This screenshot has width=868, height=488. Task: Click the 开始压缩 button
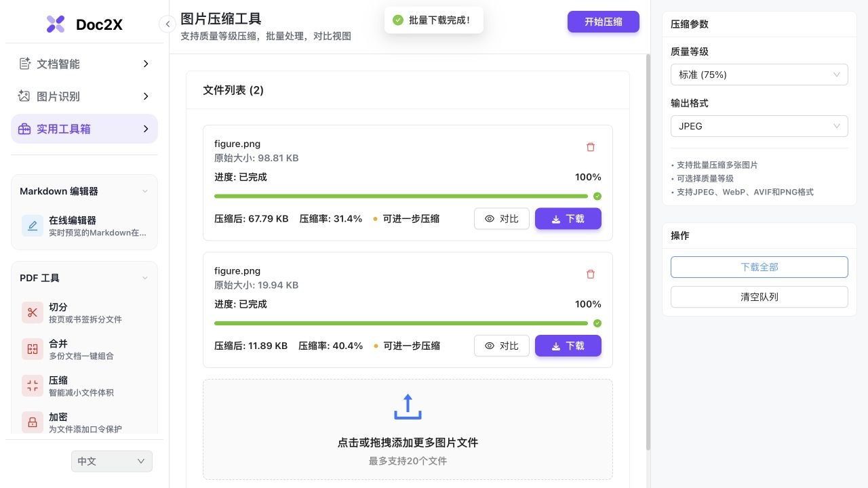click(604, 22)
